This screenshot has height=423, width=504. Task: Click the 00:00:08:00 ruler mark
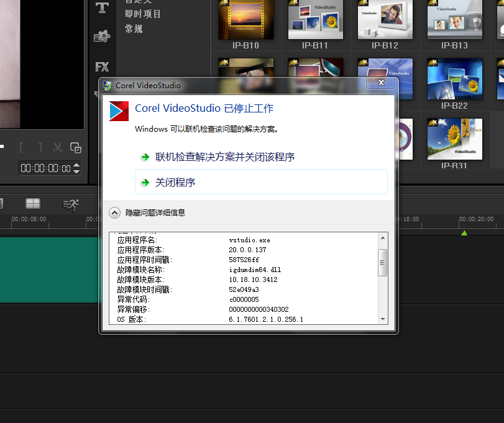pyautogui.click(x=29, y=219)
